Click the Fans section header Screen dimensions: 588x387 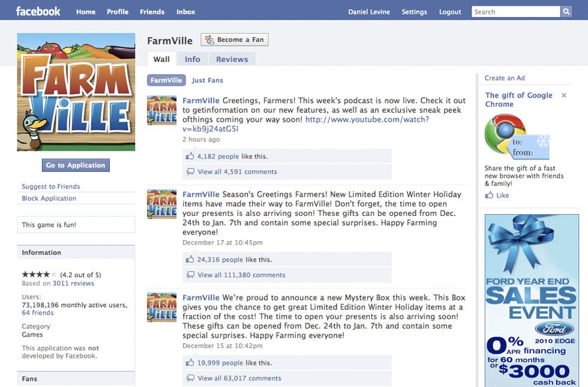tap(76, 379)
